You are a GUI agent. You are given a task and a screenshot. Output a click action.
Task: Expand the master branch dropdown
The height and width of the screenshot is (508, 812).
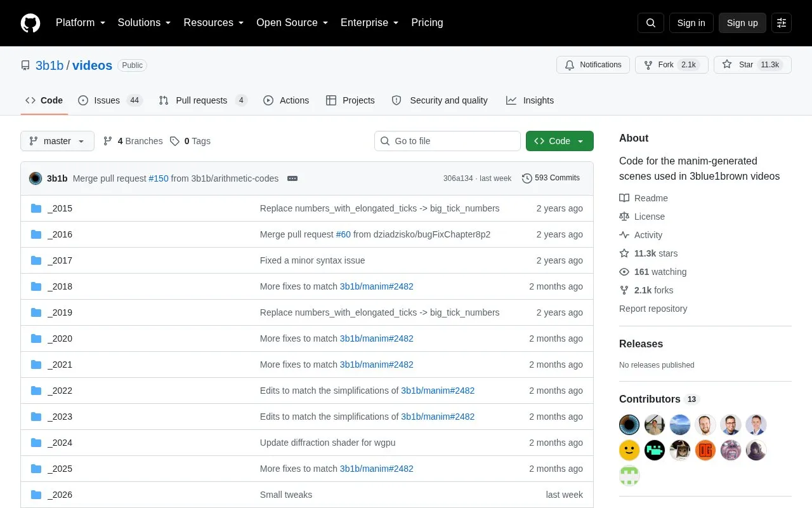pos(57,141)
